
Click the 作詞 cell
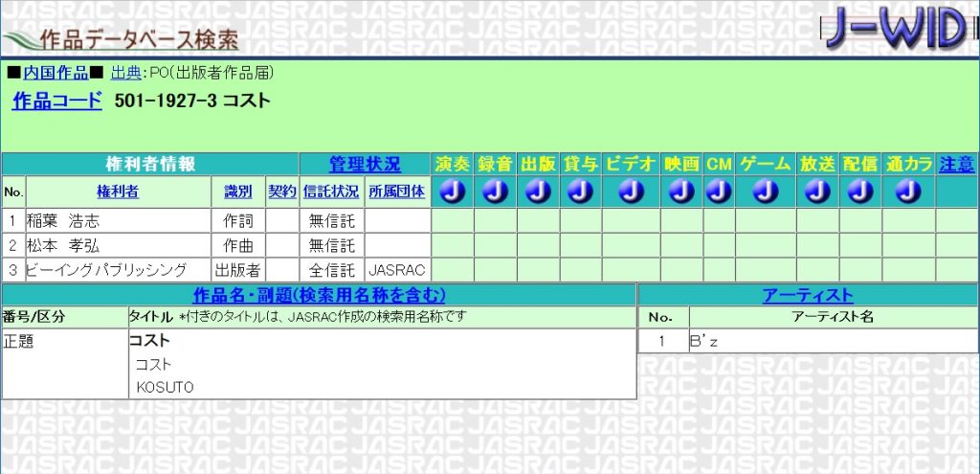[237, 220]
